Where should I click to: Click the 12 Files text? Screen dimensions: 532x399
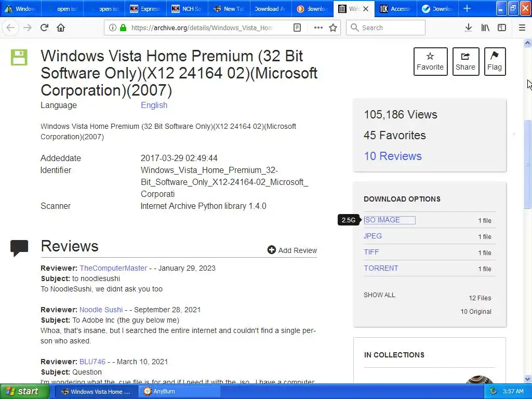480,298
